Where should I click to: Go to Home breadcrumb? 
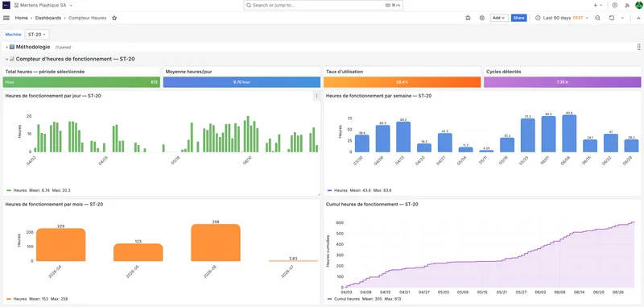click(22, 18)
